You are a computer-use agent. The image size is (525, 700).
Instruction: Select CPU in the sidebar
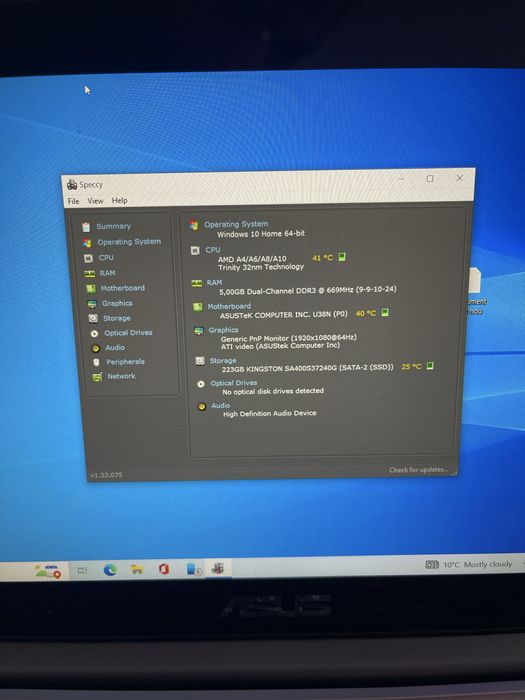(106, 258)
